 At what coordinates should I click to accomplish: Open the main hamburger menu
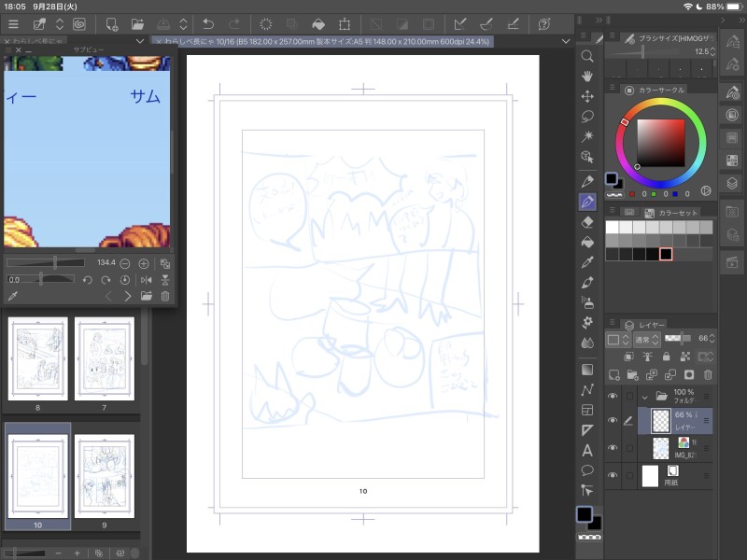13,23
